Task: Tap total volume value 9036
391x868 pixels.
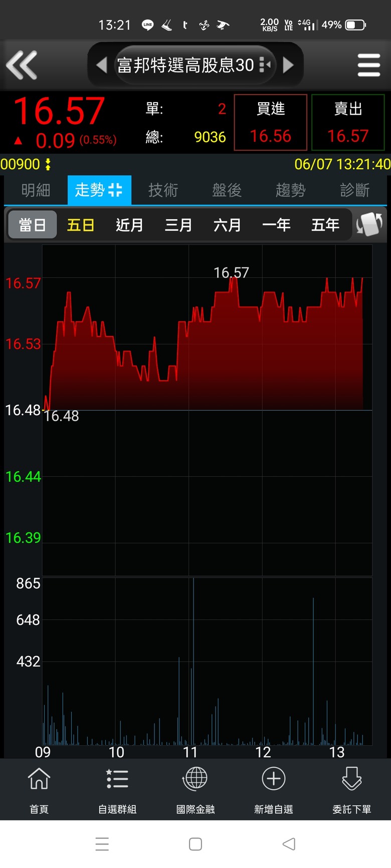Action: tap(210, 137)
